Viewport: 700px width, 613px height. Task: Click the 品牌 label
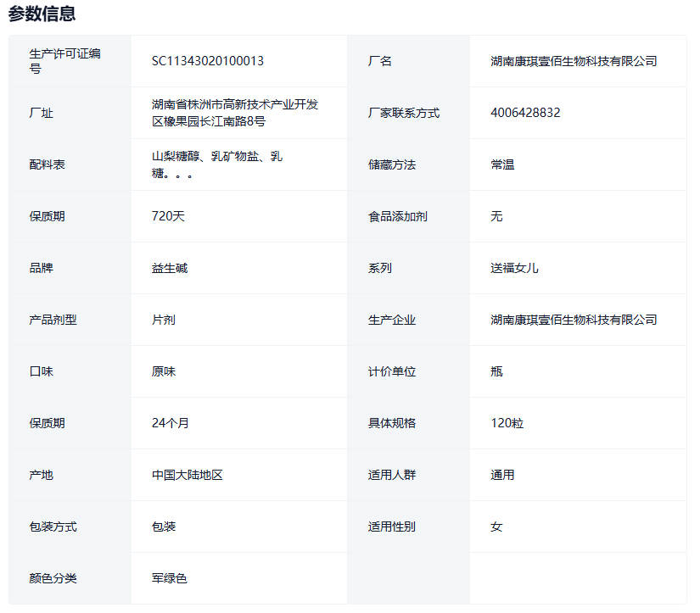point(41,268)
